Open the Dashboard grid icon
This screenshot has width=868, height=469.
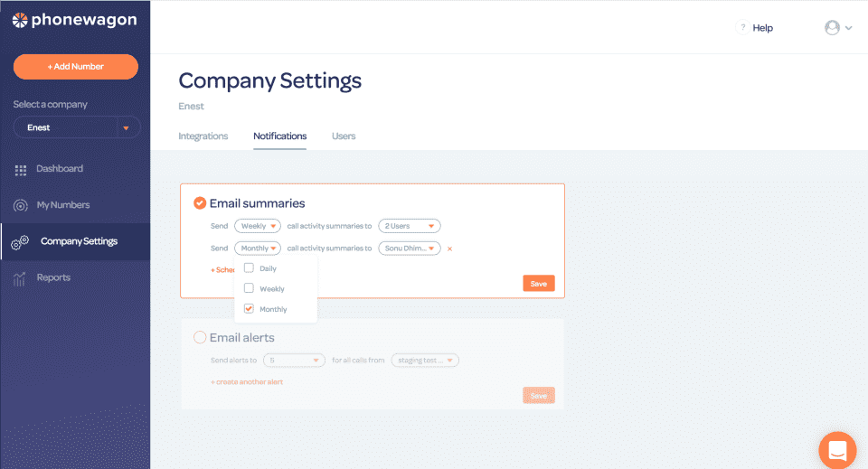[21, 169]
